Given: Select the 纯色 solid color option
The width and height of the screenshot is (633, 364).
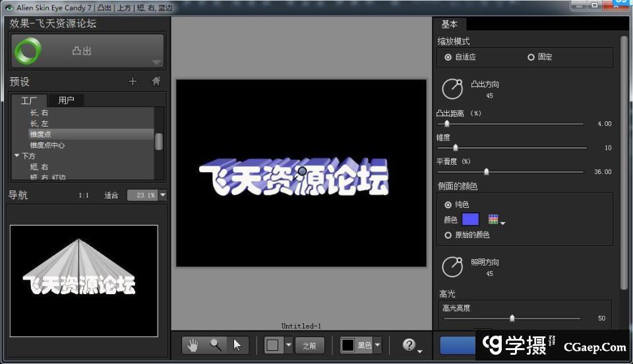Looking at the screenshot, I should tap(448, 205).
